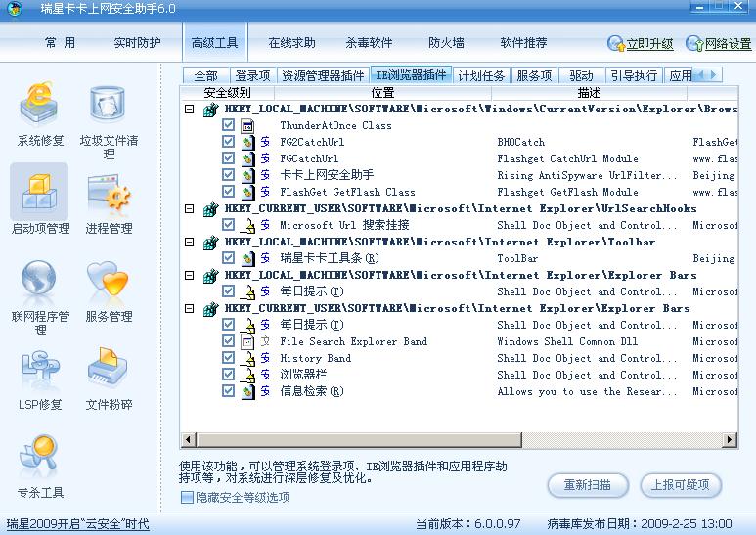Uncheck the FG2CatchUrl checkbox
The height and width of the screenshot is (535, 756).
point(228,142)
